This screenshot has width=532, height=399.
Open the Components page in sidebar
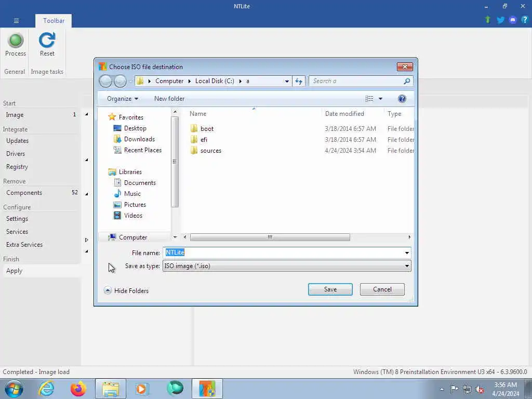click(x=24, y=192)
